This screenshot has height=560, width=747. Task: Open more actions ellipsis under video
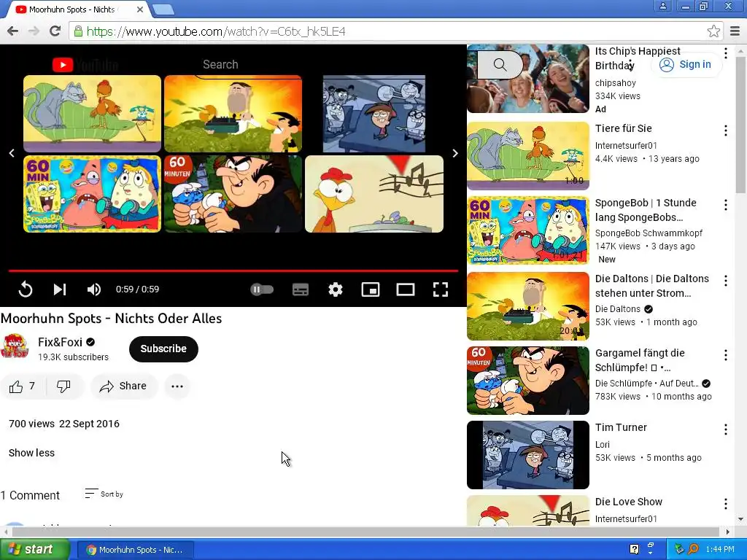pos(177,386)
